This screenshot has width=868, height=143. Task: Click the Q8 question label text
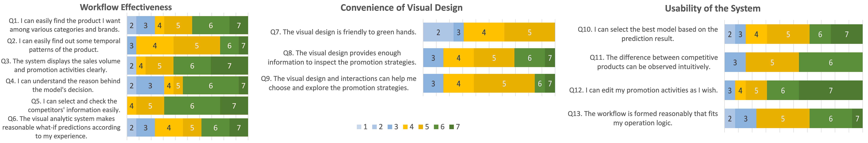[x=342, y=57]
